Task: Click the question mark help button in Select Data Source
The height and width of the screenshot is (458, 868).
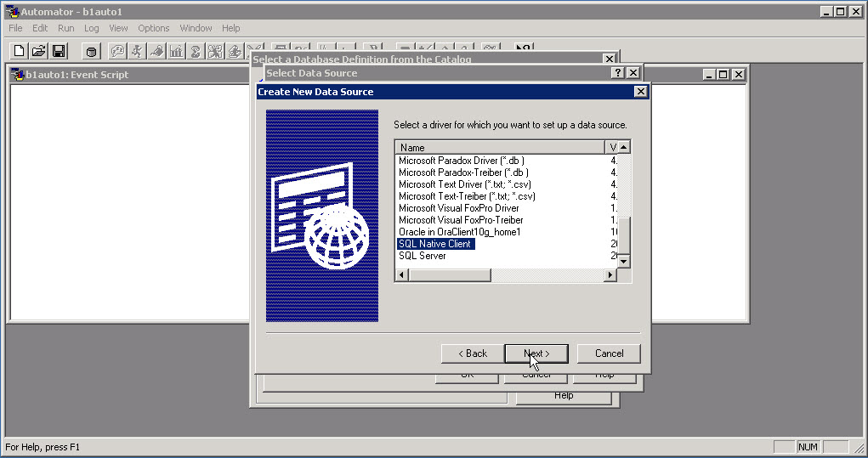Action: click(618, 72)
